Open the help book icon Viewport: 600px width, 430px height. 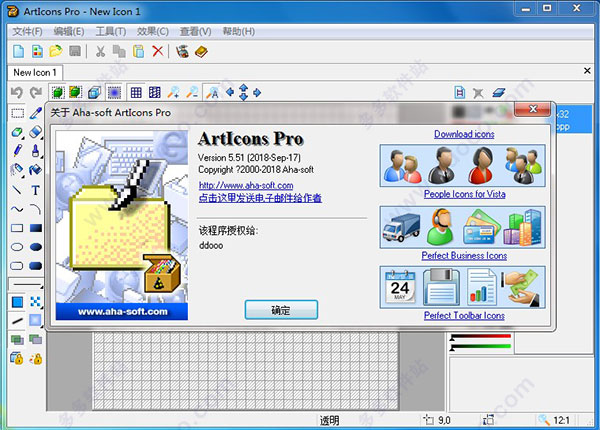click(201, 51)
